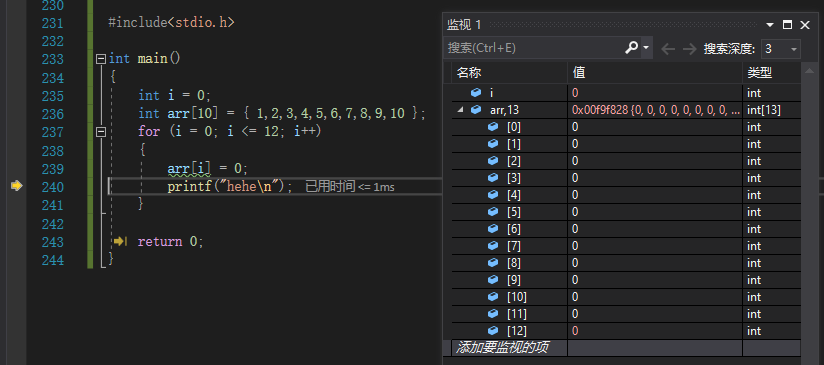Click the 类型 column header
Screen dimensions: 824x365
pyautogui.click(x=771, y=73)
